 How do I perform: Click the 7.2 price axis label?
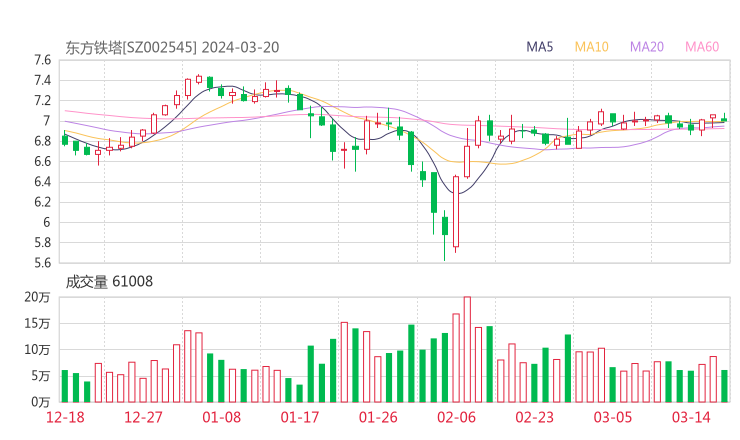42,101
